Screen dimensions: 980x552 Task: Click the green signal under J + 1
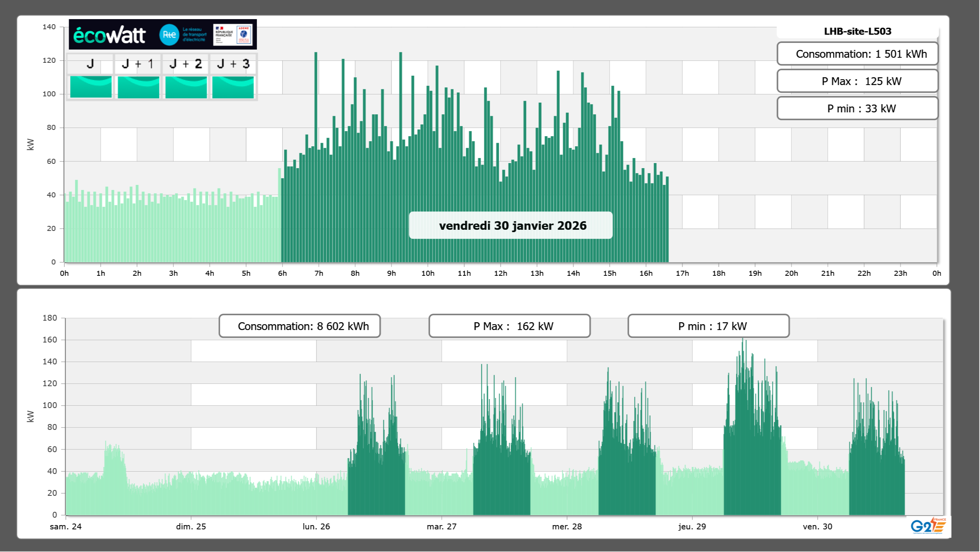(x=139, y=87)
